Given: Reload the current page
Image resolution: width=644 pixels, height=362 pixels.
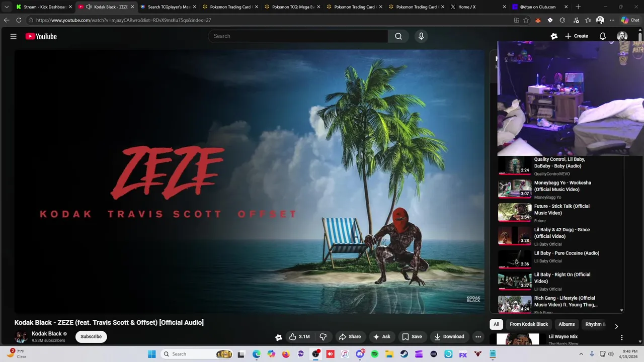Looking at the screenshot, I should pyautogui.click(x=19, y=20).
